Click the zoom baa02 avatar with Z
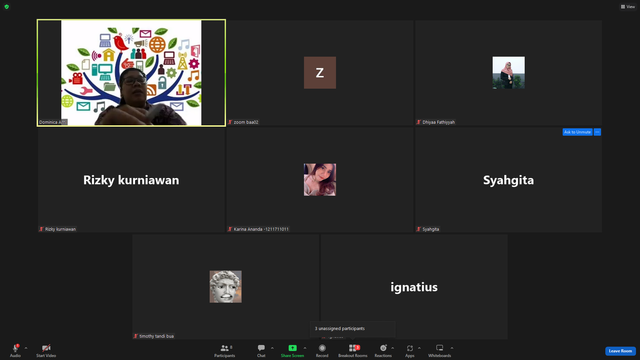The height and width of the screenshot is (360, 640). pyautogui.click(x=320, y=73)
